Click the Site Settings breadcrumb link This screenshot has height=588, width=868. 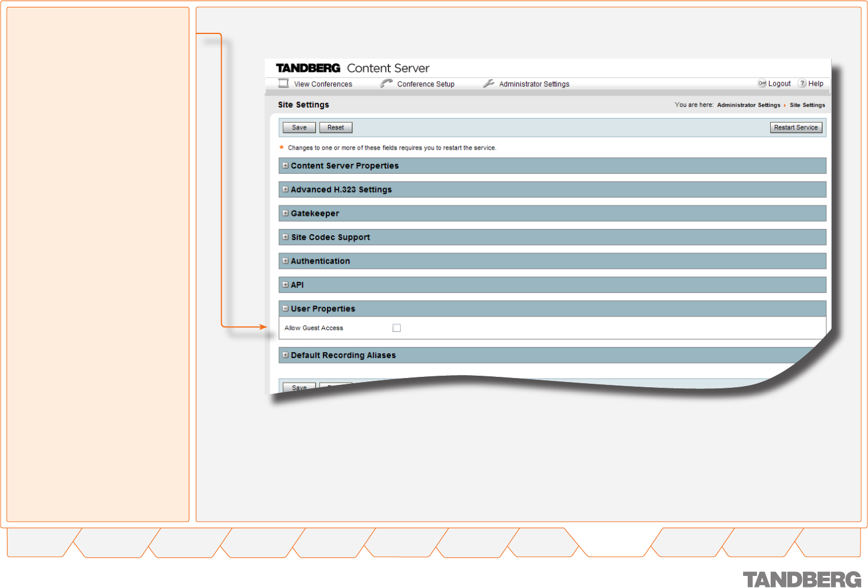(807, 105)
